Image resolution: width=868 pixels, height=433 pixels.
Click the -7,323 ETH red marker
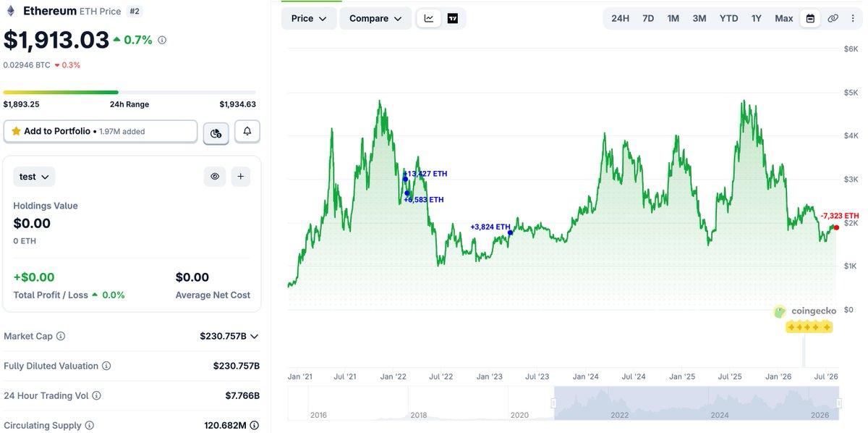tap(837, 227)
